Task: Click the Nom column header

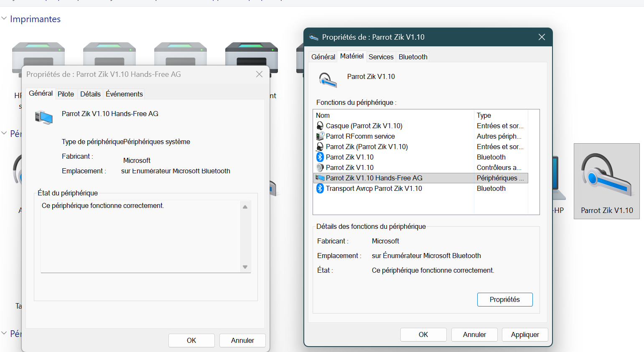Action: tap(394, 115)
